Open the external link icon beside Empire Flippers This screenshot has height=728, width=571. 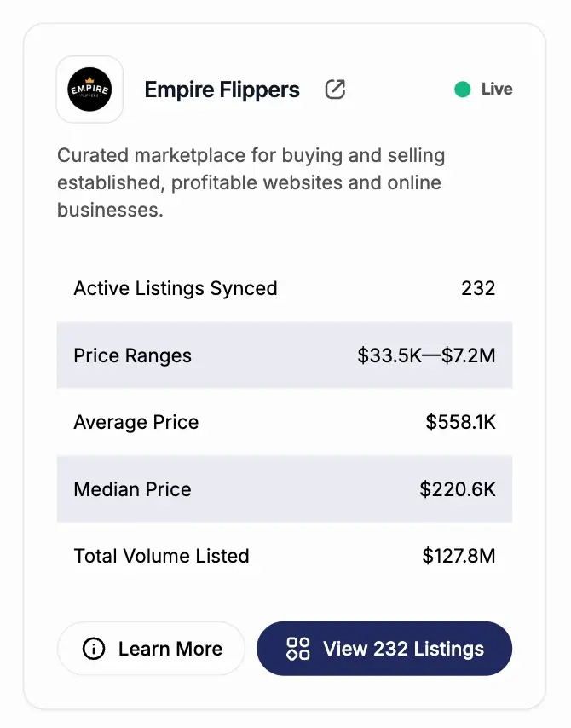pyautogui.click(x=335, y=89)
